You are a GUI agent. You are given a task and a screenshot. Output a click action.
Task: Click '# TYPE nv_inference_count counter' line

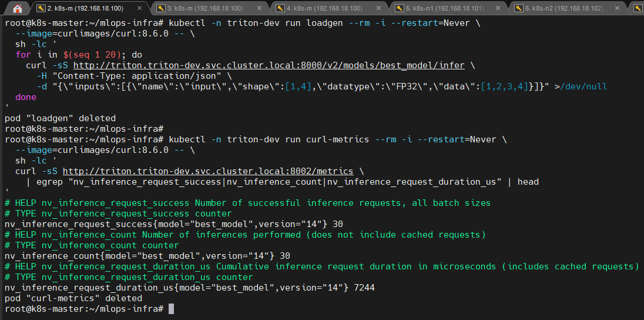pos(92,245)
